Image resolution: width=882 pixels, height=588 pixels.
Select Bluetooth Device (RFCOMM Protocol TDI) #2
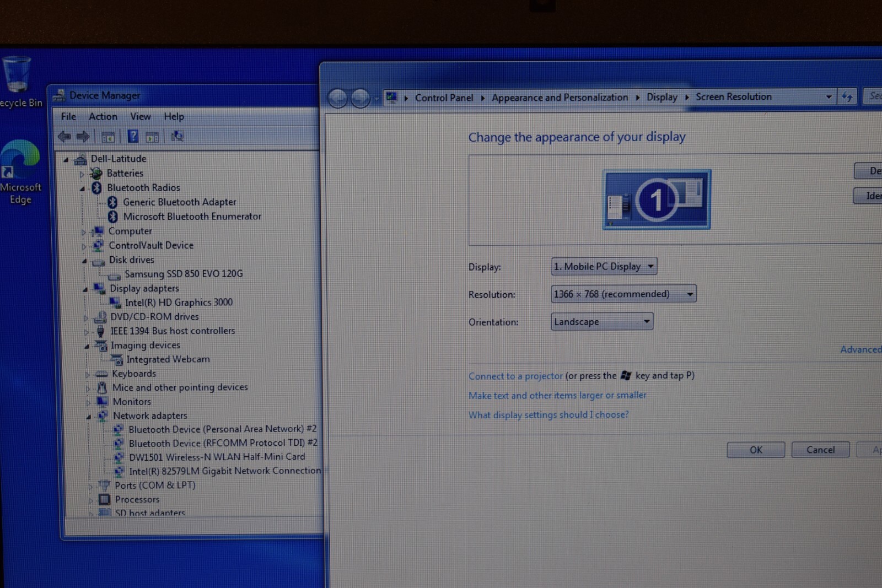223,443
